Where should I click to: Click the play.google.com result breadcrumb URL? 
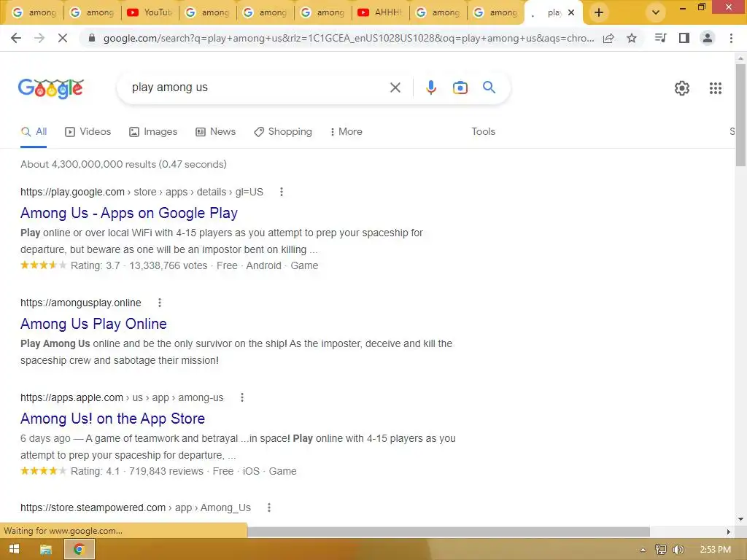tap(142, 192)
